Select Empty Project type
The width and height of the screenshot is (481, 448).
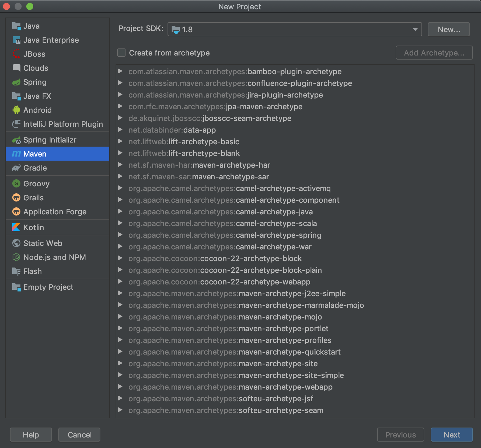click(x=57, y=287)
